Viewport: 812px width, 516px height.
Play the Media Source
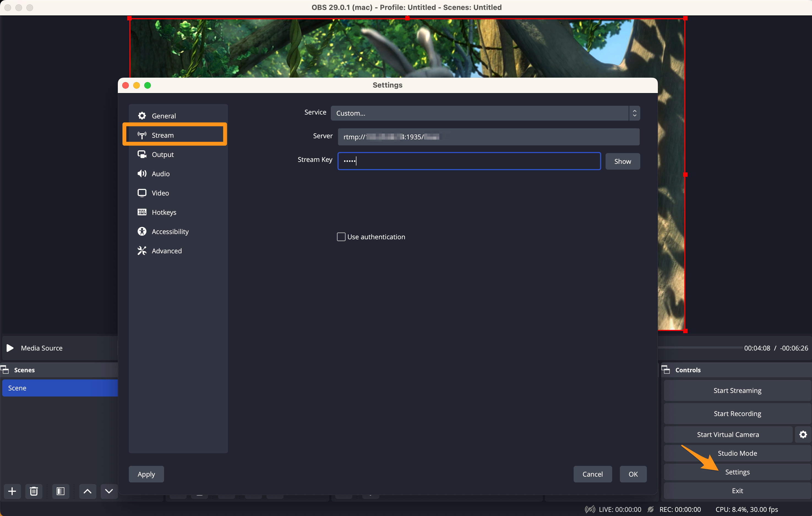[10, 348]
